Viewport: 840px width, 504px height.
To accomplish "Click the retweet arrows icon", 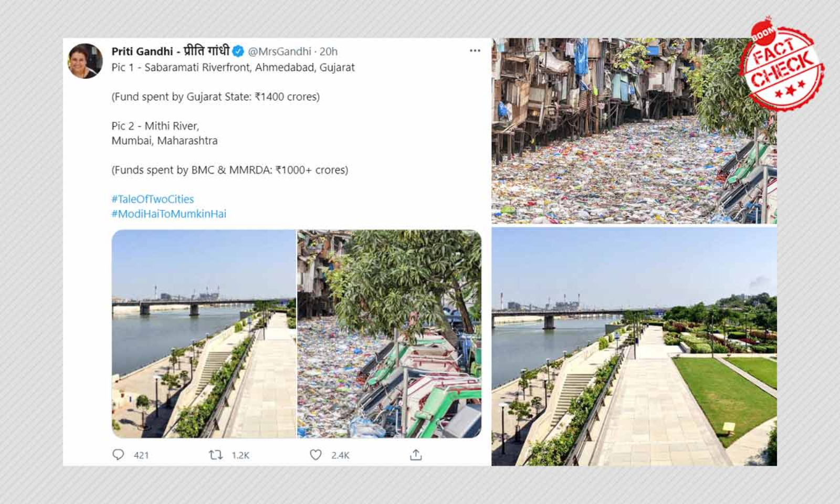I will click(x=215, y=455).
